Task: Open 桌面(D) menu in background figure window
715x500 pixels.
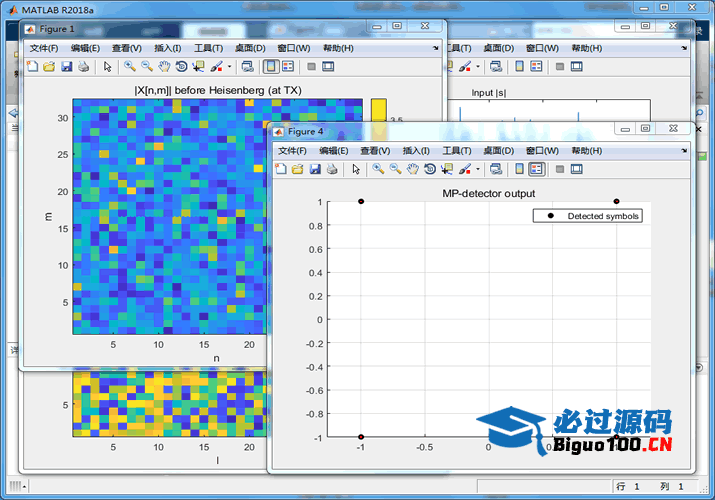Action: (498, 48)
